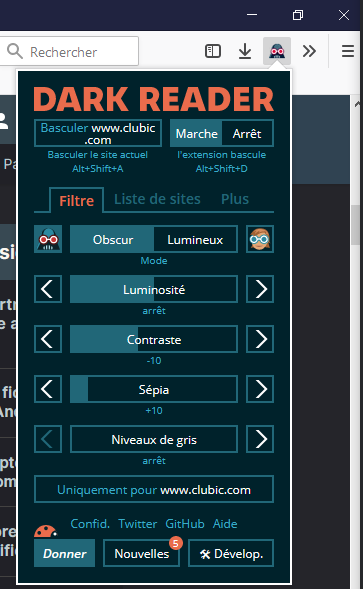This screenshot has width=363, height=589.
Task: Click the ladybug icon above Donner
Action: [x=45, y=531]
